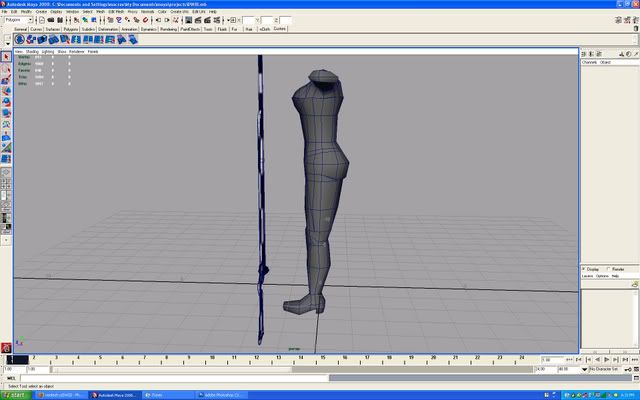Viewport: 640px width, 400px height.
Task: Select the Display radio button
Action: (x=584, y=268)
